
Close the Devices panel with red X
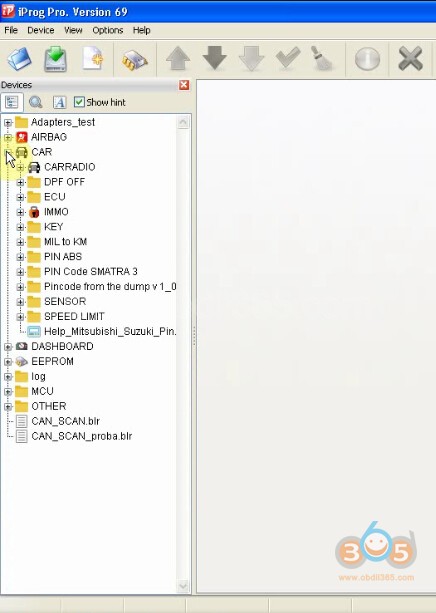coord(184,85)
